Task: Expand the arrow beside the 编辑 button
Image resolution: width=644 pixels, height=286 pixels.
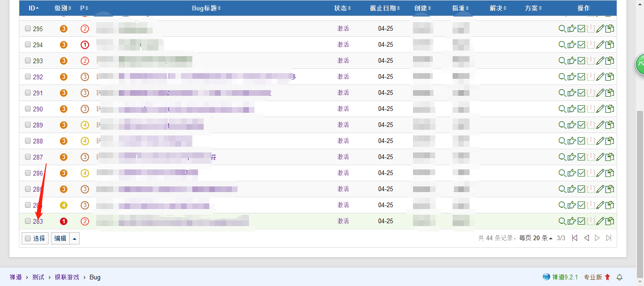Action: (74, 238)
